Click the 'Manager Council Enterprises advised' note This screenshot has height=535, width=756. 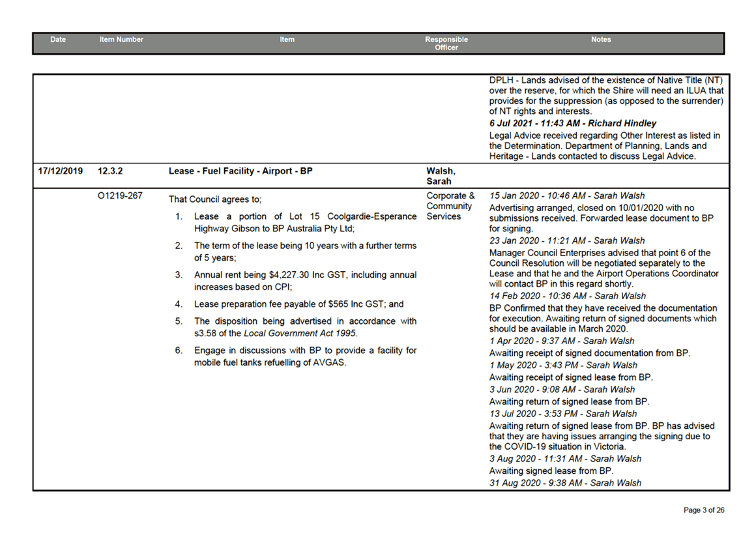tap(603, 268)
